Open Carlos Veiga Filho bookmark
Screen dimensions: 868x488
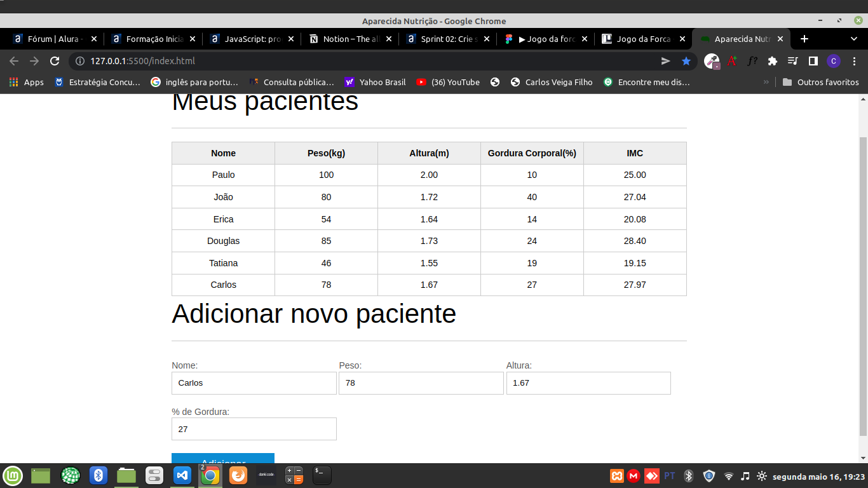(x=552, y=82)
